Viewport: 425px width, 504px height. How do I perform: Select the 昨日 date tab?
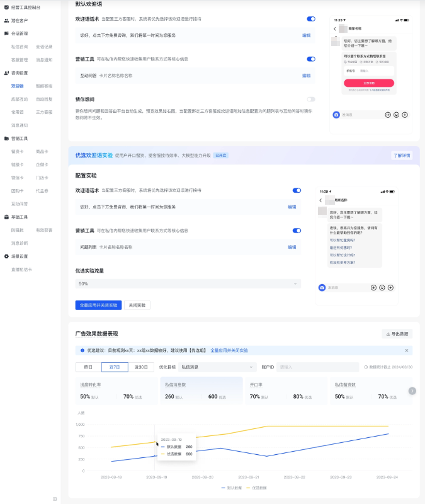(88, 367)
